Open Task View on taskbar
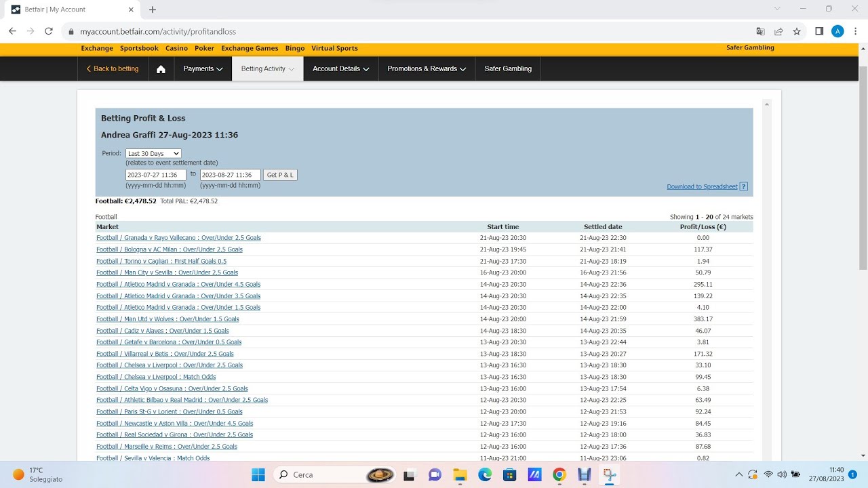The width and height of the screenshot is (868, 488). click(410, 475)
